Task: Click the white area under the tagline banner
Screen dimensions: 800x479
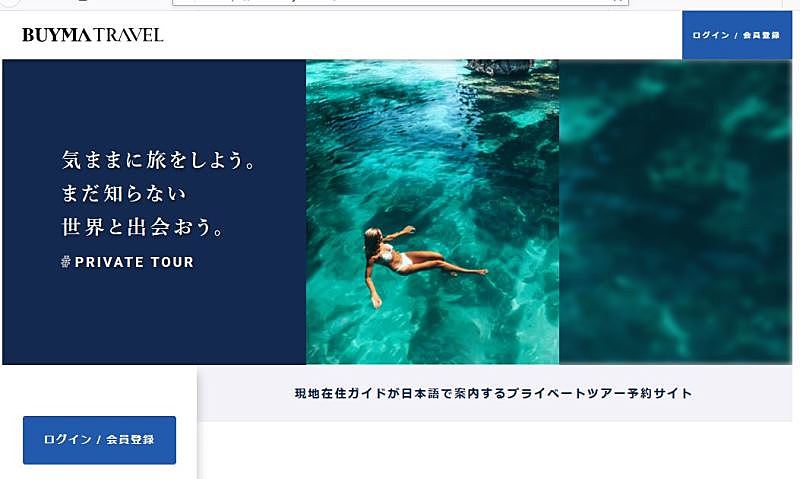Action: [495, 450]
